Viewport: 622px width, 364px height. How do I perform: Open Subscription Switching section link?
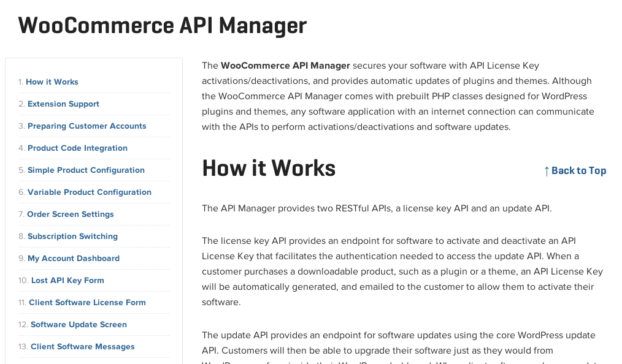point(72,237)
